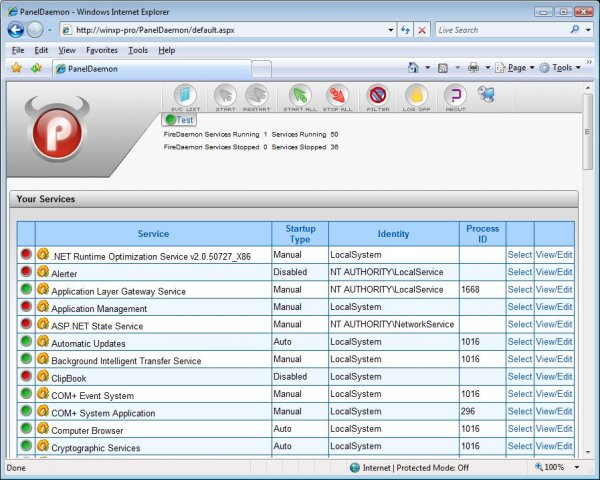Expand the IE Tools toolbar dropdown
Viewport: 600px width, 480px height.
click(563, 68)
